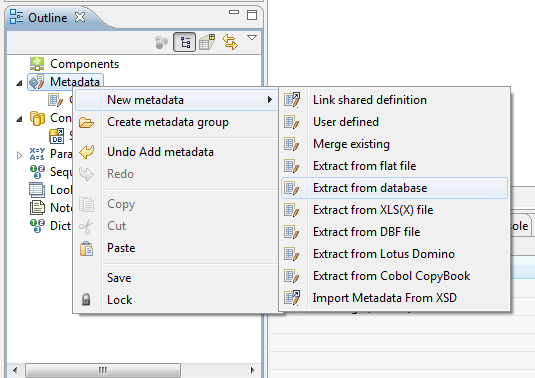Collapse the Metadata tree node
This screenshot has height=378, width=535.
pos(19,83)
